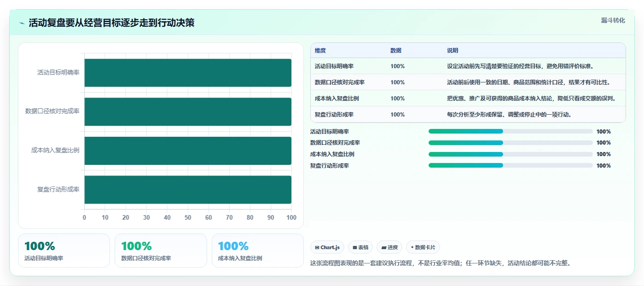
Task: Click the 活动目标明确率 progress bar
Action: point(511,131)
